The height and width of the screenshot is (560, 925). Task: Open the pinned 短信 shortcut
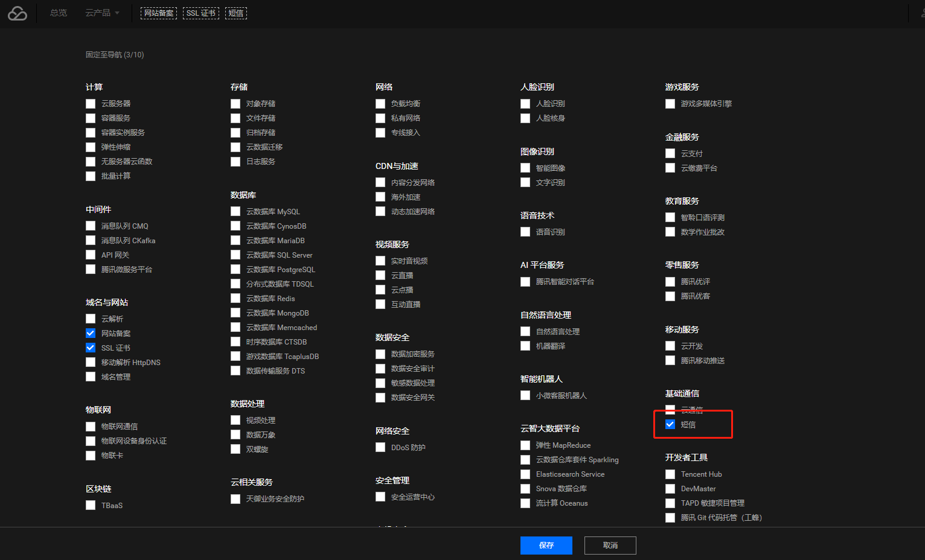(236, 13)
